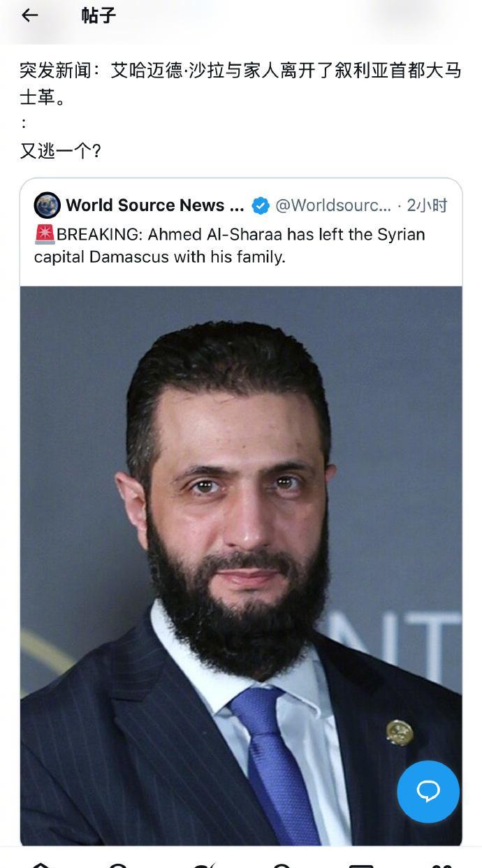Tap the 2小时 timestamp
Image resolution: width=482 pixels, height=868 pixels.
(x=427, y=205)
